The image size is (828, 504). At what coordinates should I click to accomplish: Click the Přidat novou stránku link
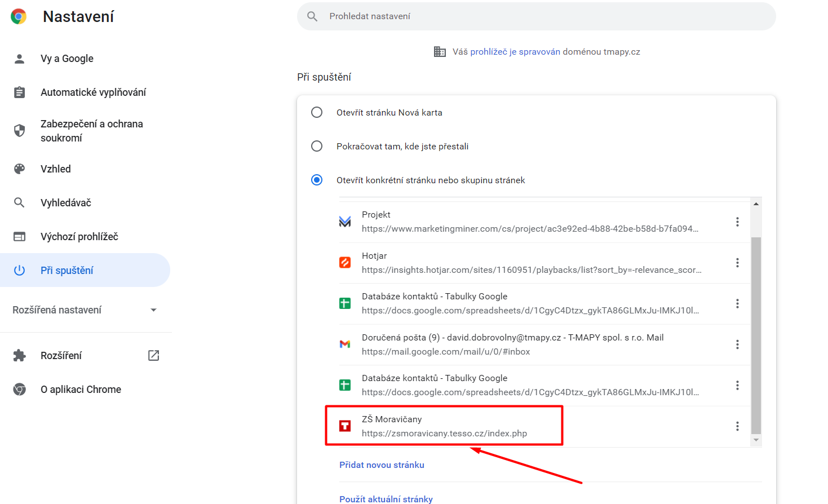pos(382,465)
